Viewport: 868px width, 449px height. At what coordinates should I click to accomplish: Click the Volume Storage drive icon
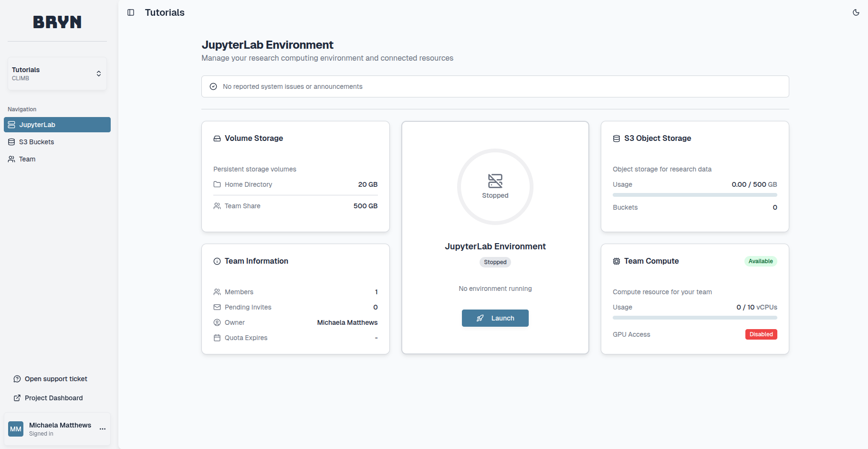[217, 139]
